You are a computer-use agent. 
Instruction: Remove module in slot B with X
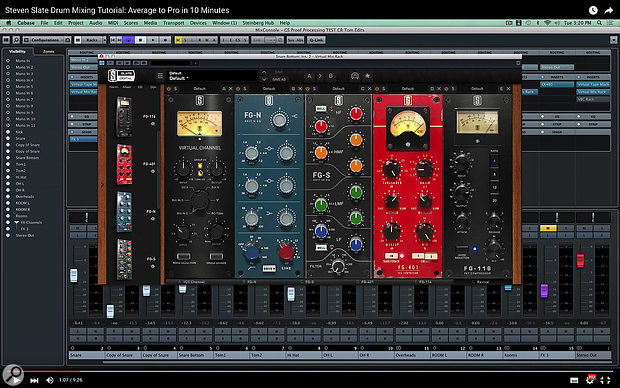coord(300,89)
